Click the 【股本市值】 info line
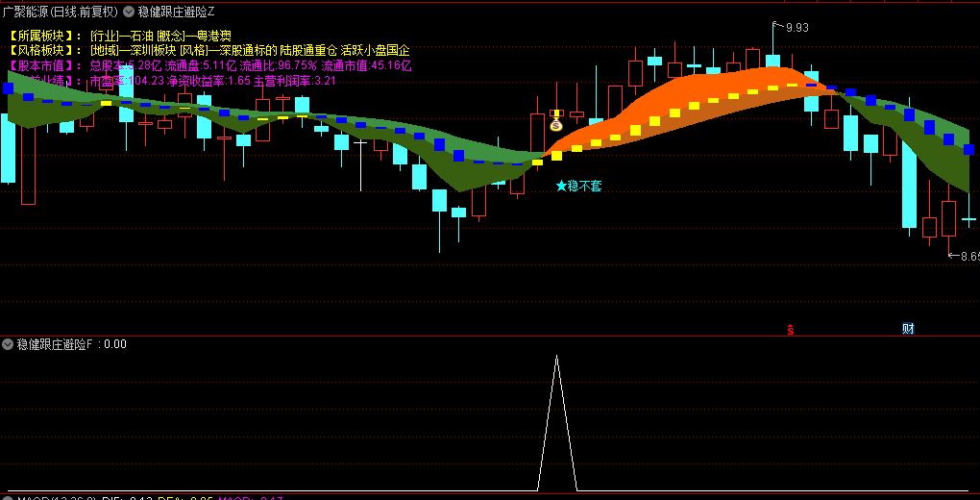Screen dimensions: 980x500 [209, 65]
